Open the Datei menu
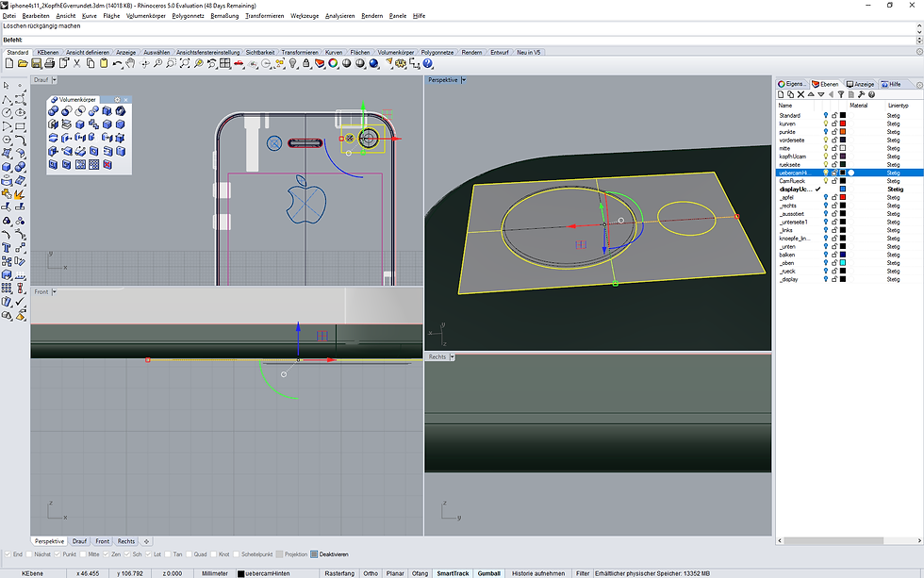The height and width of the screenshot is (578, 924). [x=9, y=16]
